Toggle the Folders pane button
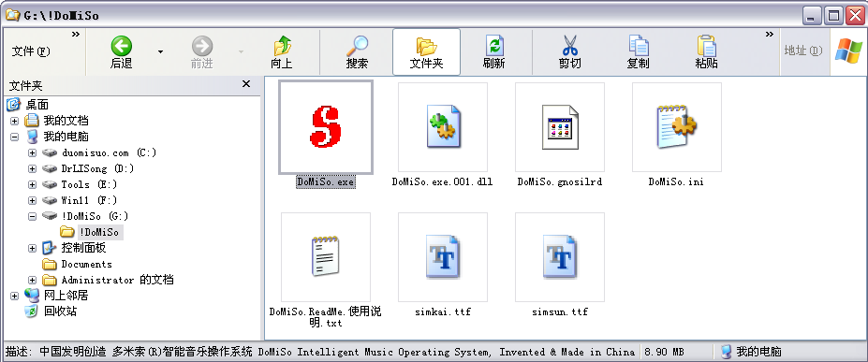868x362 pixels. (x=426, y=52)
